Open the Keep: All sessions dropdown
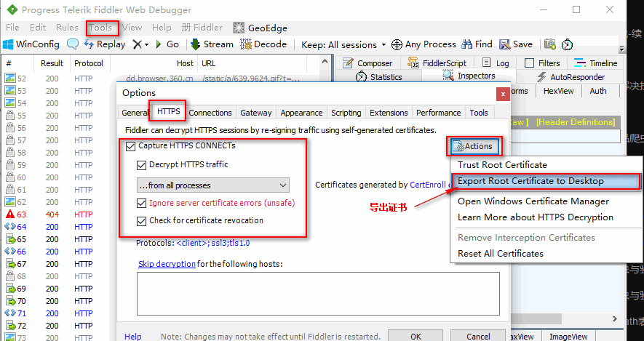The width and height of the screenshot is (644, 341). pyautogui.click(x=343, y=45)
